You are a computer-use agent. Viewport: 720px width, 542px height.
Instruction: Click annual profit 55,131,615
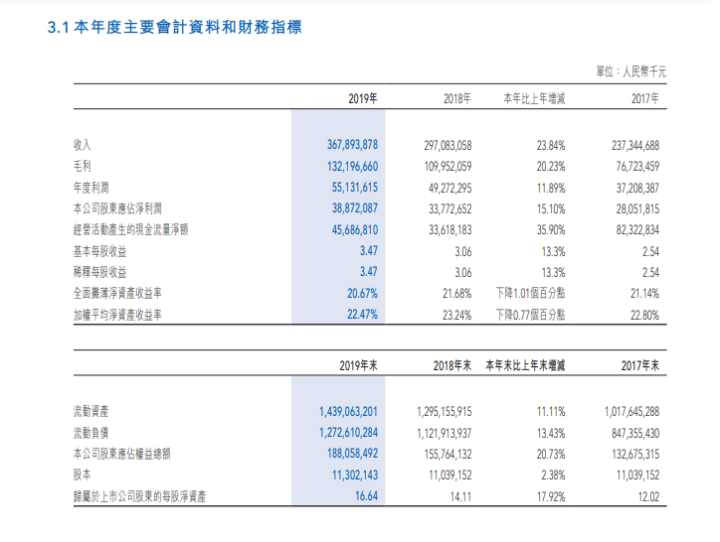(355, 187)
